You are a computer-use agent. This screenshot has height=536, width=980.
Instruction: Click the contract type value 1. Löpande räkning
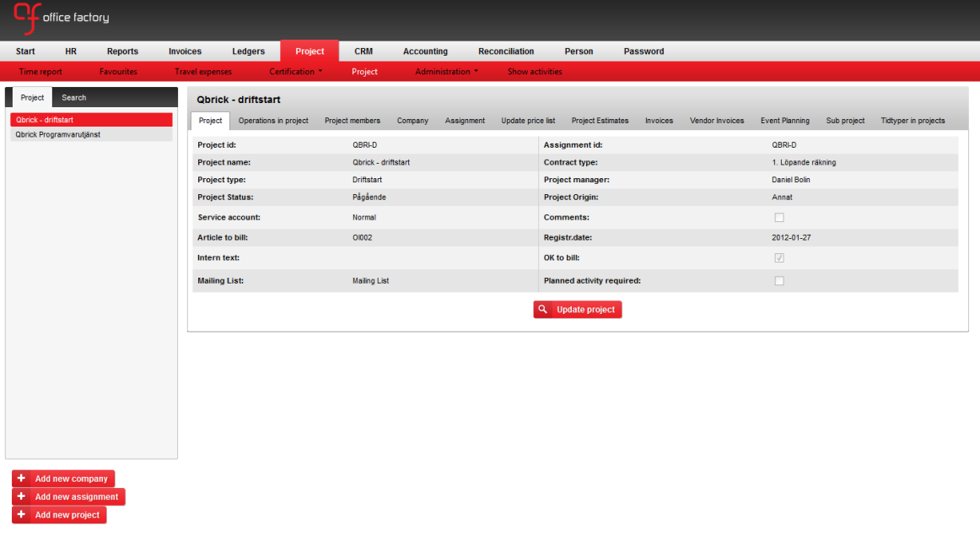[x=804, y=162]
